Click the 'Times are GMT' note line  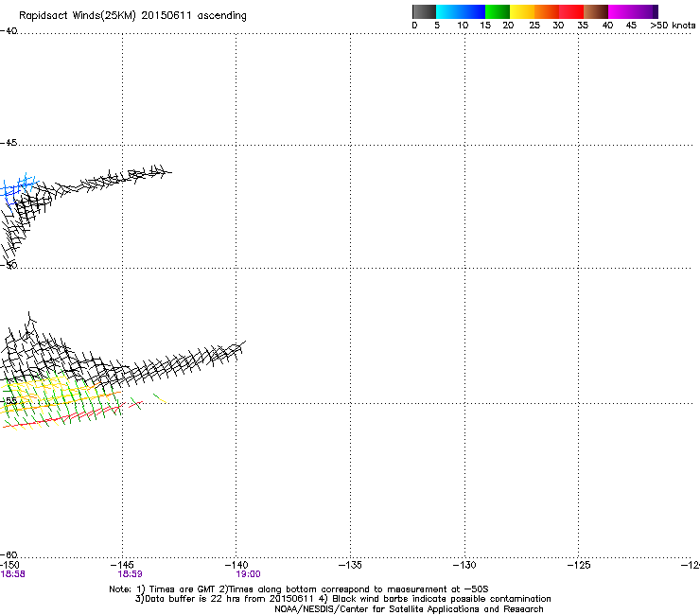(x=299, y=589)
